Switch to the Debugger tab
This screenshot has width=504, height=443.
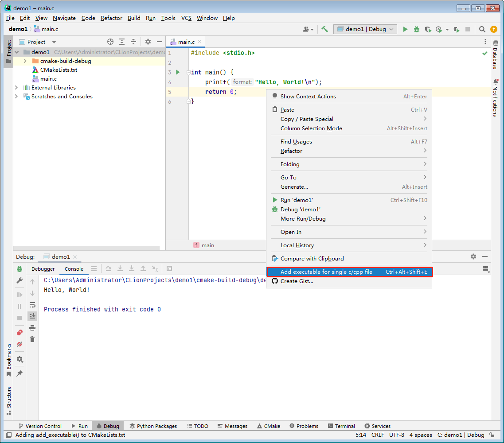tap(43, 269)
